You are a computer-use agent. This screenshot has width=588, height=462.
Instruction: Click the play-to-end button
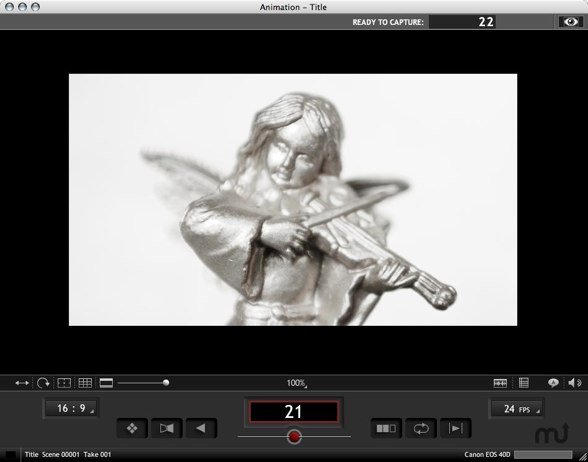456,428
